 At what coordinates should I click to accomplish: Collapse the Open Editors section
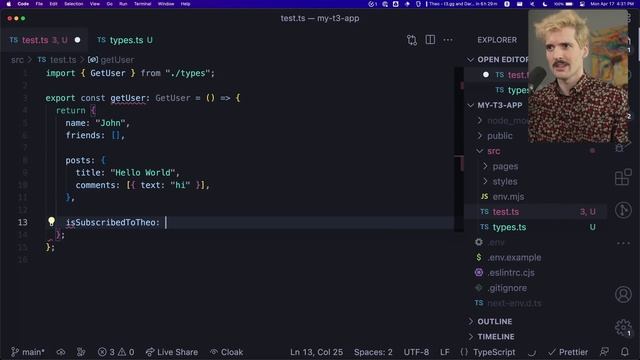(x=470, y=60)
